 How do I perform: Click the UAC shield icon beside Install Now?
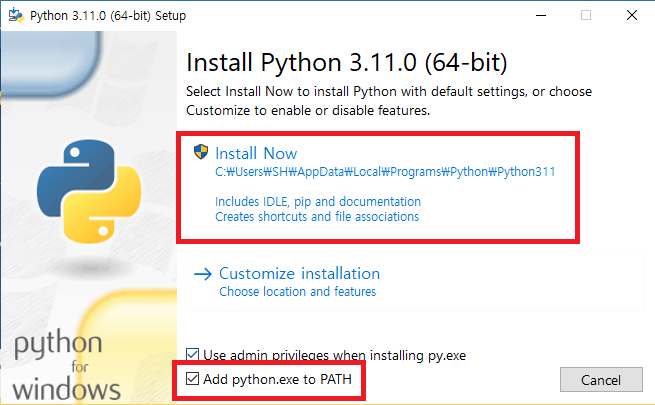click(201, 152)
